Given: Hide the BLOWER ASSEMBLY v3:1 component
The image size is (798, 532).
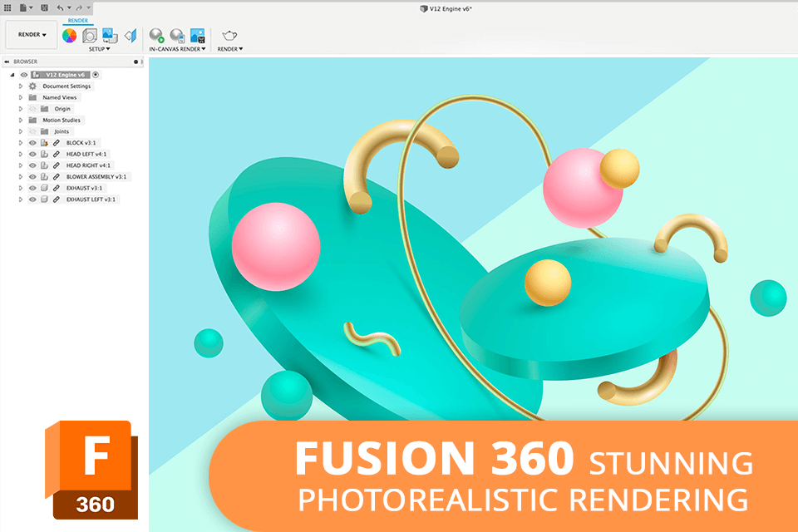Looking at the screenshot, I should point(32,177).
